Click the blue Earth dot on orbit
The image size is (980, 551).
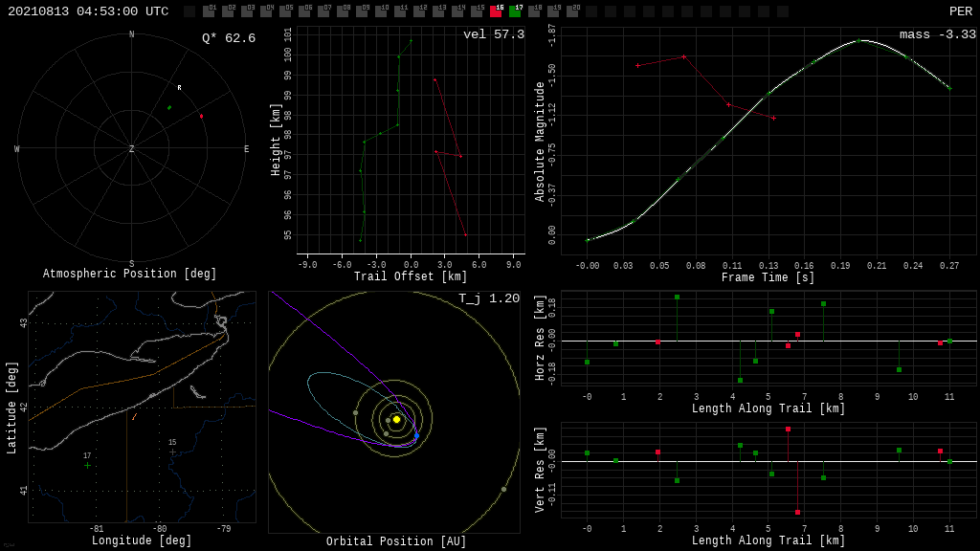coord(416,435)
